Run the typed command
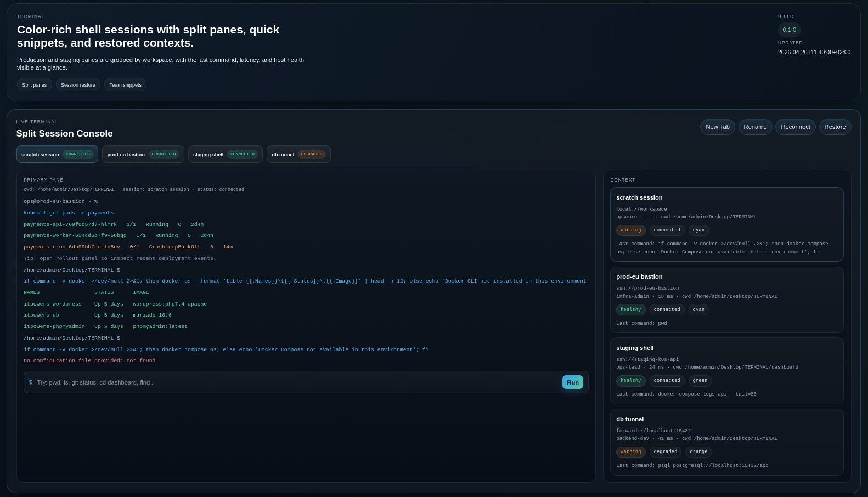 (572, 382)
